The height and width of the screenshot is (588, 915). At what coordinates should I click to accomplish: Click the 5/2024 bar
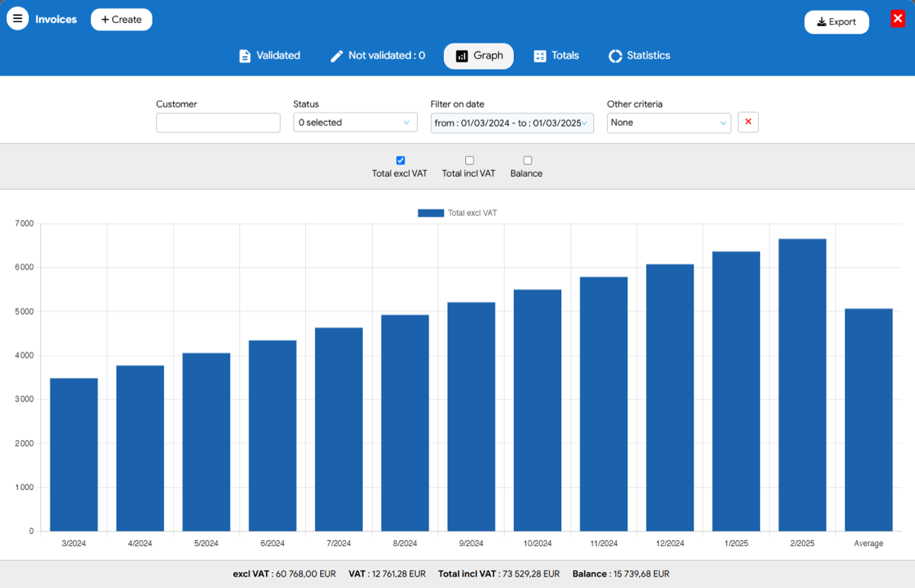click(207, 442)
